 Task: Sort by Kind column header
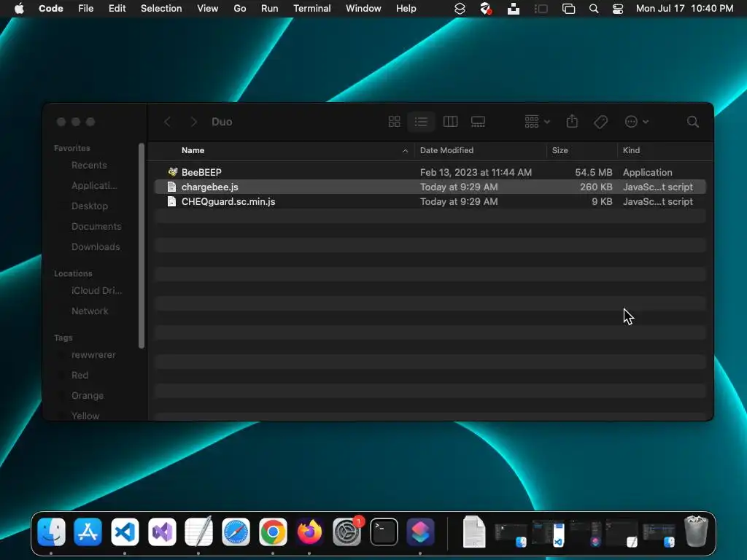pyautogui.click(x=631, y=150)
